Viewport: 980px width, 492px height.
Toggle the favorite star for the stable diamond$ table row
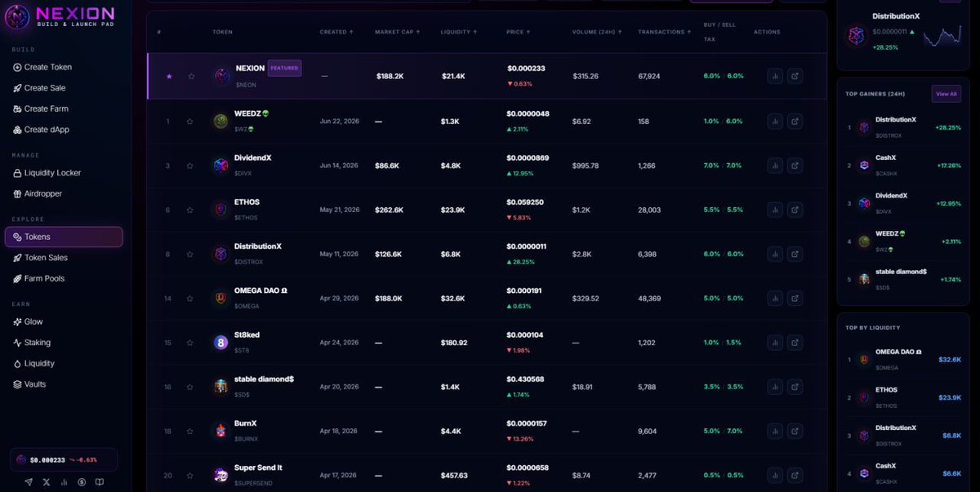(x=189, y=387)
